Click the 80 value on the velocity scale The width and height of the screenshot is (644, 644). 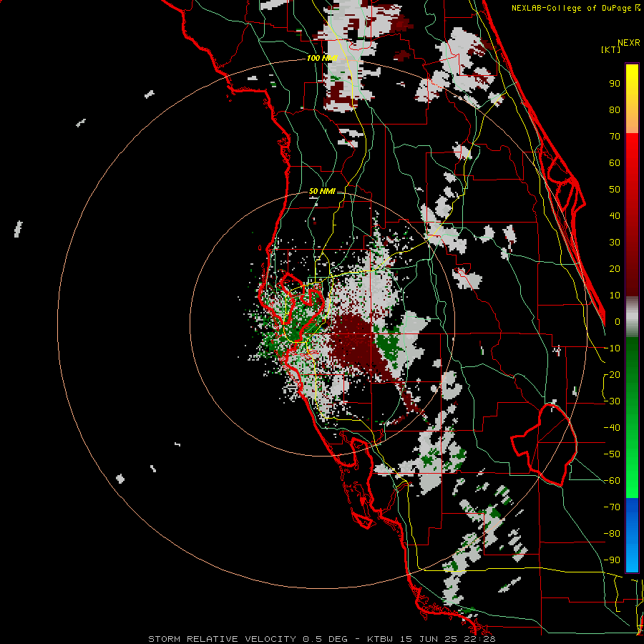click(615, 110)
